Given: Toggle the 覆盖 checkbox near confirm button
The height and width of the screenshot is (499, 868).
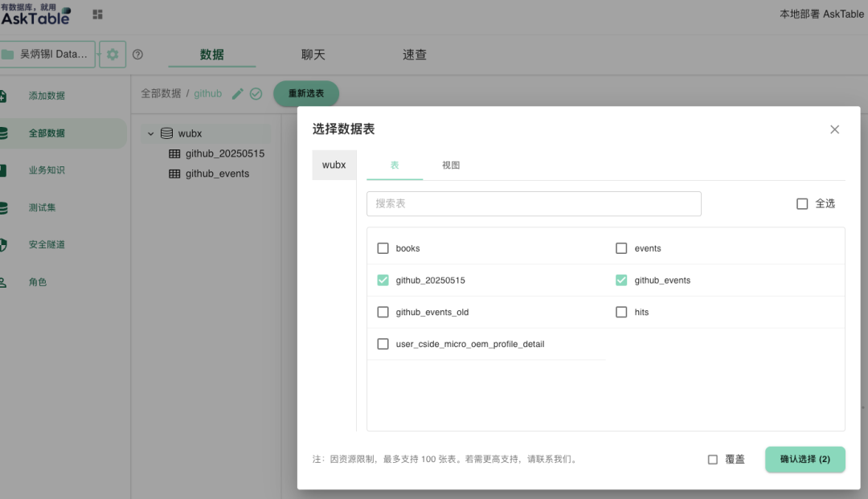Looking at the screenshot, I should click(x=713, y=459).
